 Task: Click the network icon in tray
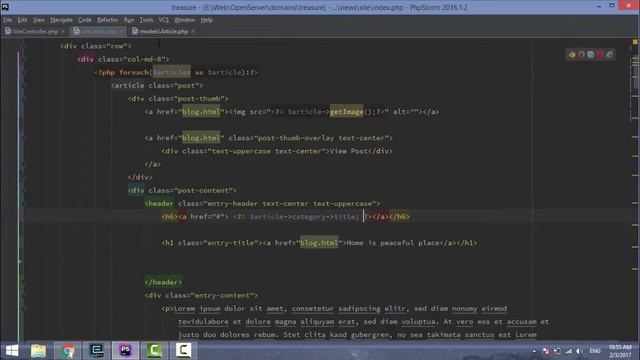pyautogui.click(x=568, y=351)
